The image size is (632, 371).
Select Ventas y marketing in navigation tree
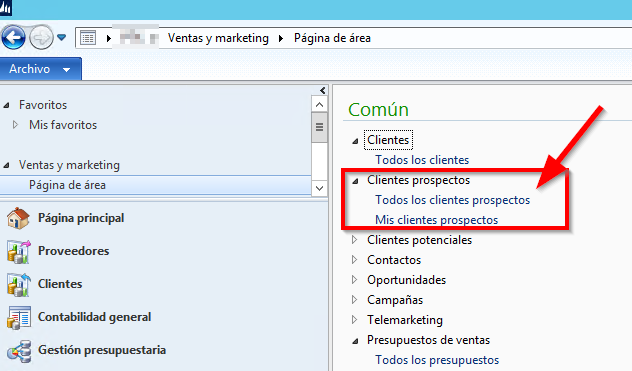click(x=69, y=165)
